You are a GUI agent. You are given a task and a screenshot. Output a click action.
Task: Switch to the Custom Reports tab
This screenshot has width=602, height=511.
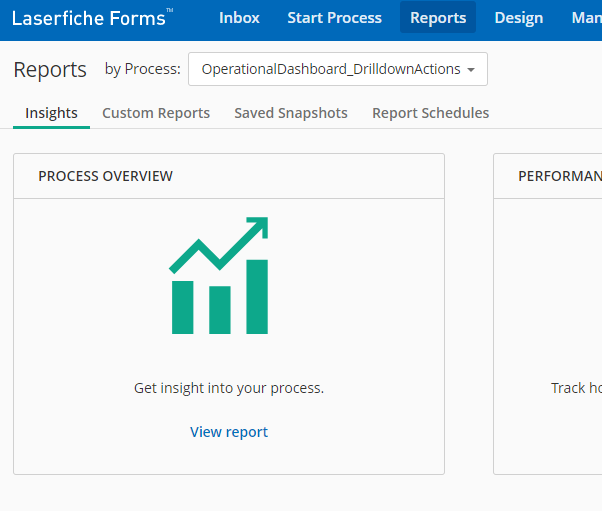pos(156,113)
